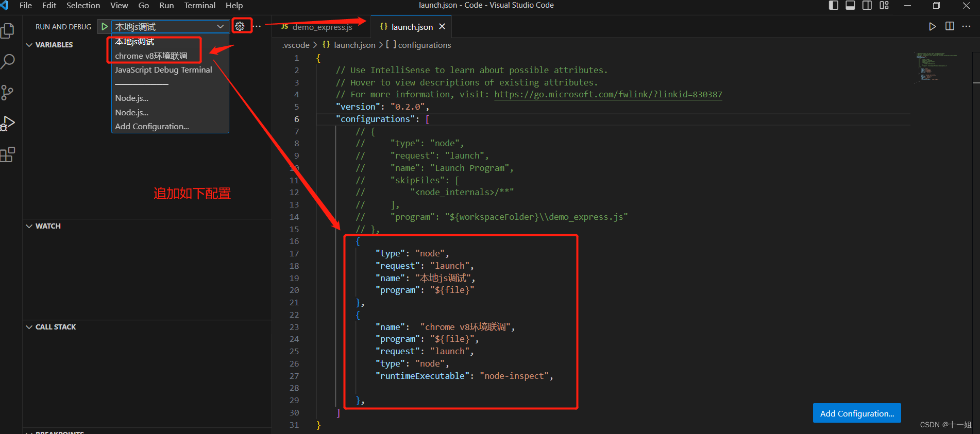Open the Extensions view
Viewport: 980px width, 434px height.
tap(8, 154)
